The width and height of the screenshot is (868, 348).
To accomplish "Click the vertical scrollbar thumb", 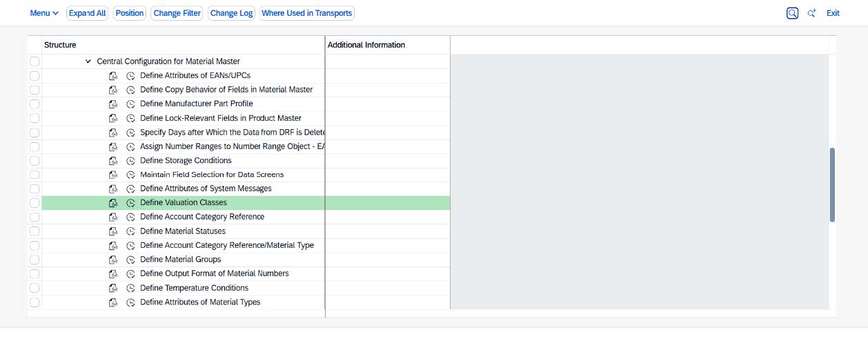I will [x=832, y=184].
